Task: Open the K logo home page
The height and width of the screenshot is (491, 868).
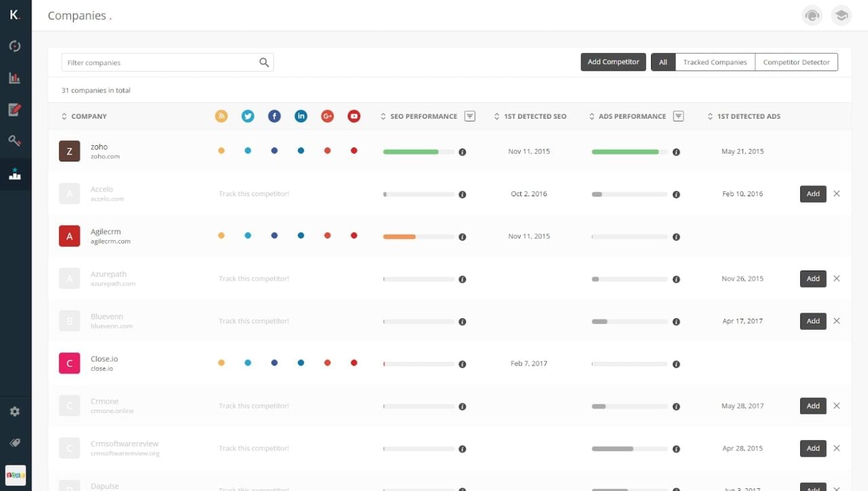Action: point(15,15)
